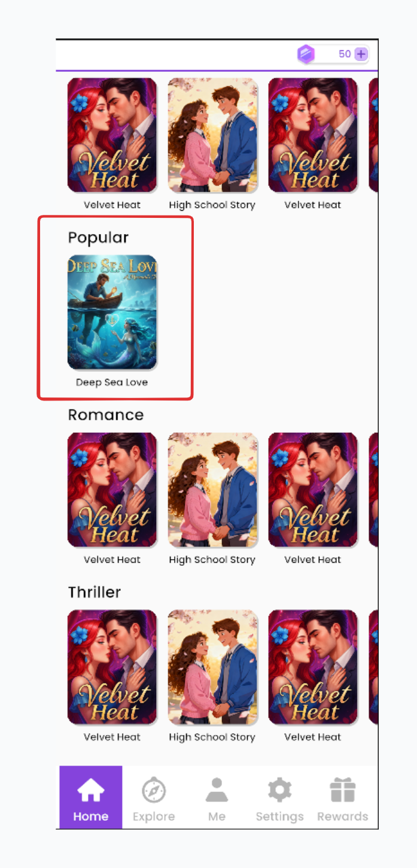Select the Romance section heading
This screenshot has width=417, height=868.
(106, 415)
